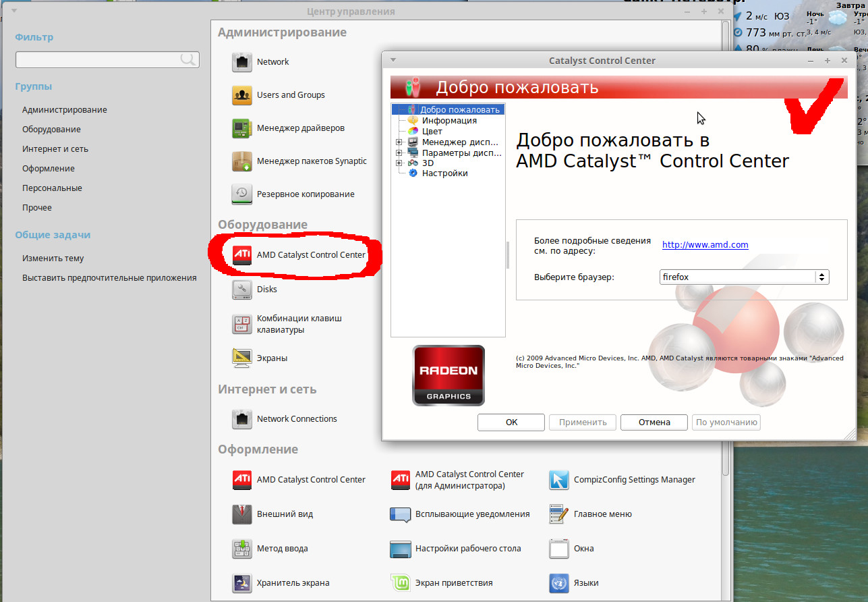Open the Disks utility

point(242,290)
